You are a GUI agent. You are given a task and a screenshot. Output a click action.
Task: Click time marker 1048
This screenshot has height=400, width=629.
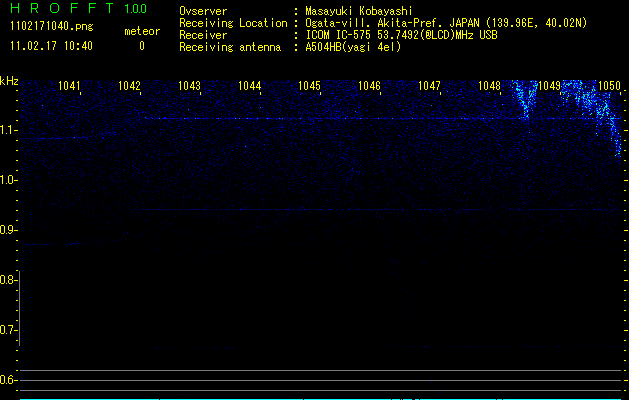489,86
